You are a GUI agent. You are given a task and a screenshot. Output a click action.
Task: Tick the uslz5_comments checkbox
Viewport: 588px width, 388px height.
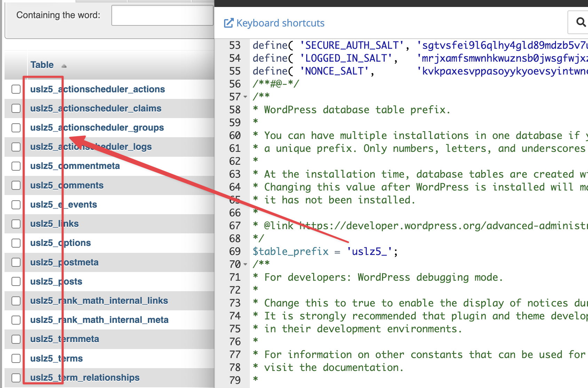tap(16, 185)
